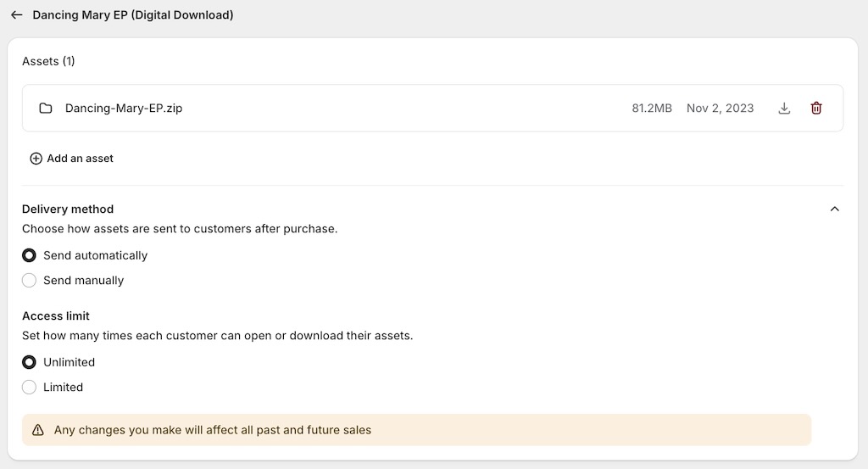Click the warning triangle icon in banner
The image size is (868, 469).
(37, 430)
